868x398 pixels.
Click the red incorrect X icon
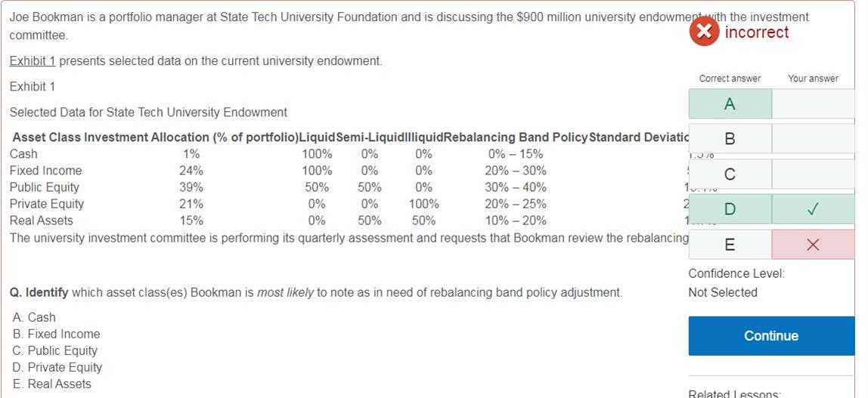point(704,32)
